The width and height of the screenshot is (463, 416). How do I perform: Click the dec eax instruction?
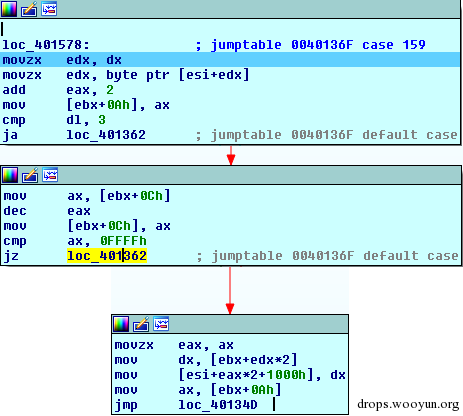coord(47,211)
